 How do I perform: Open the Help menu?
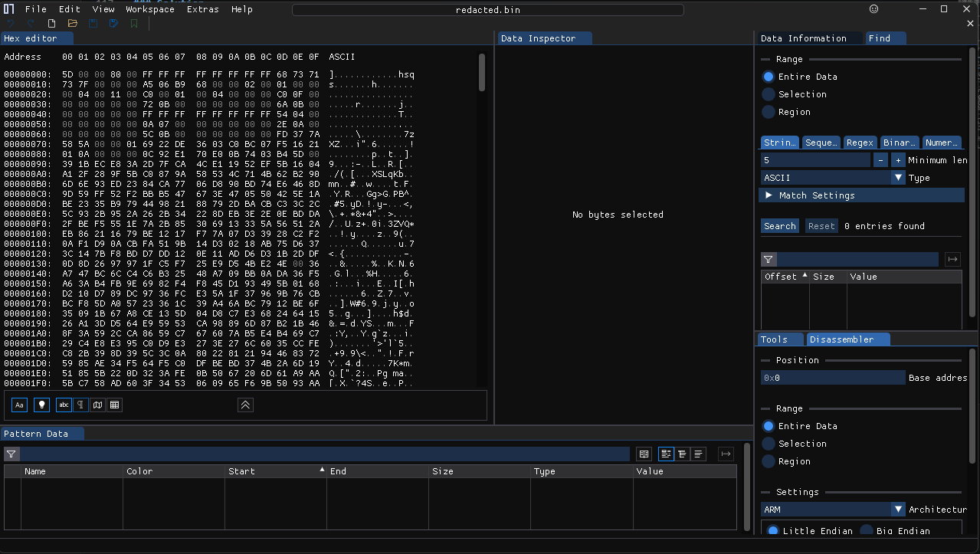click(242, 9)
